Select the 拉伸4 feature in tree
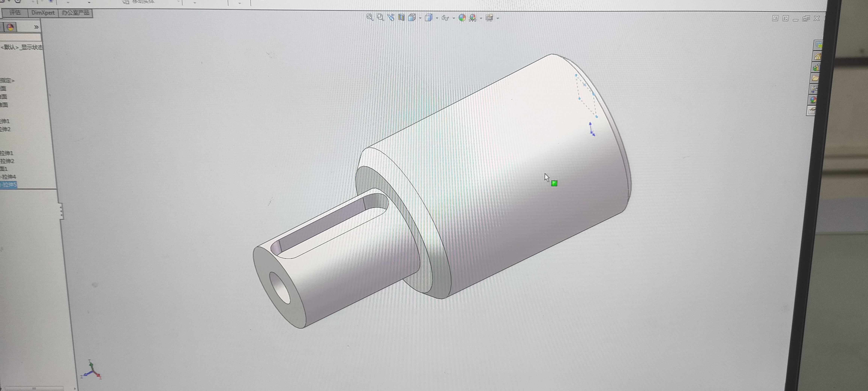This screenshot has width=868, height=391. 9,177
